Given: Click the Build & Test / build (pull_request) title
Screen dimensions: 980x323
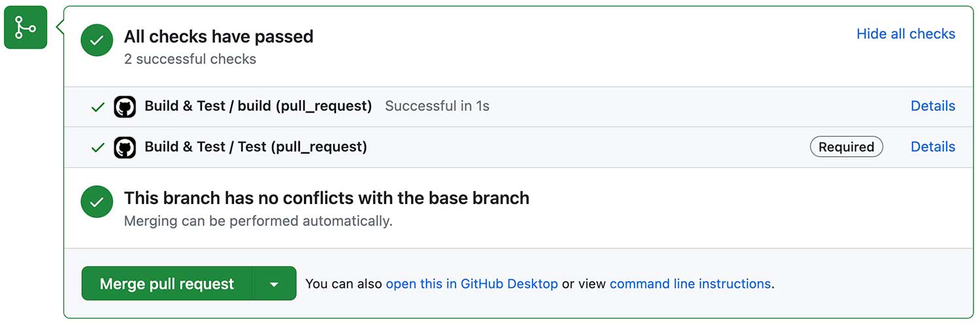Looking at the screenshot, I should (258, 106).
